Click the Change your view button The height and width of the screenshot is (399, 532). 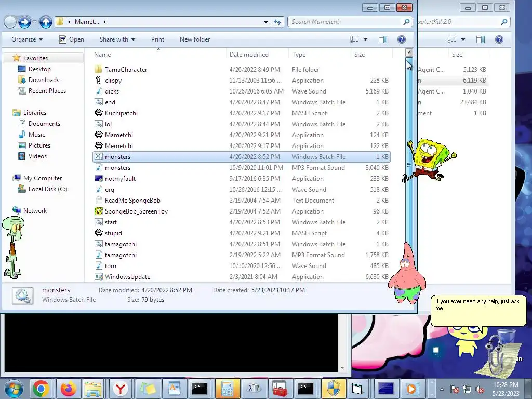click(354, 39)
